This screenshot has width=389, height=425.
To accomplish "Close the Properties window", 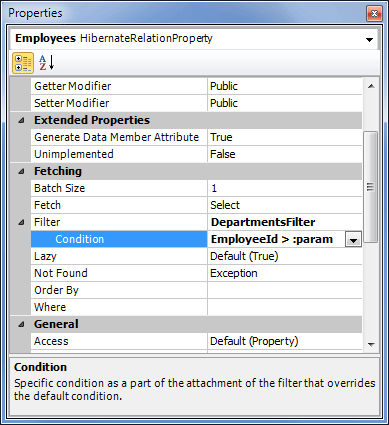I will (x=374, y=13).
